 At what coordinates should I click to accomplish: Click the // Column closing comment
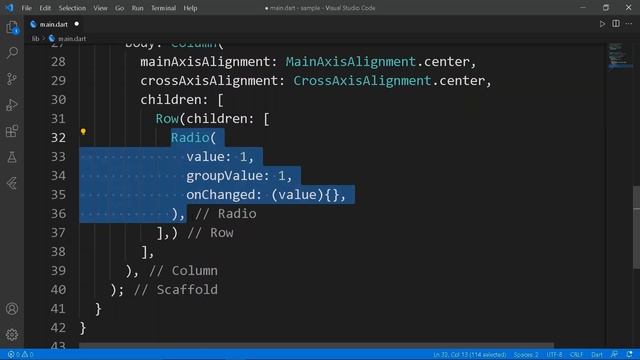183,271
